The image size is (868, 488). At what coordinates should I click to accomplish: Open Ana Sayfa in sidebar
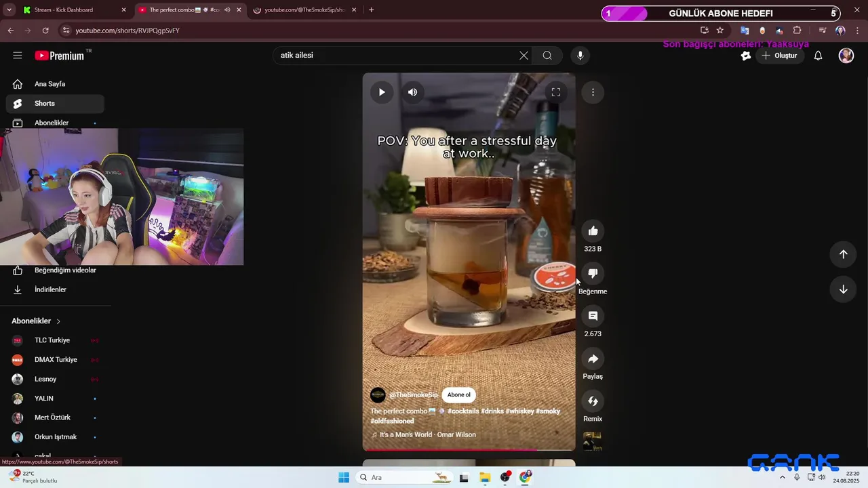click(x=55, y=84)
